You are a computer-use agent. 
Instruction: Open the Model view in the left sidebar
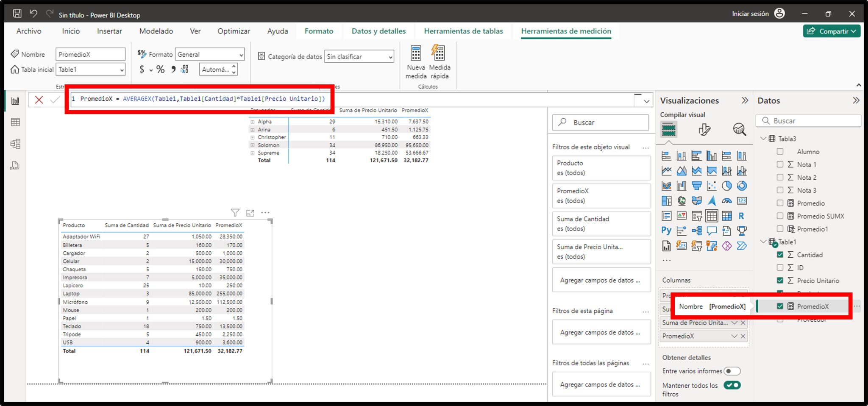click(x=15, y=143)
